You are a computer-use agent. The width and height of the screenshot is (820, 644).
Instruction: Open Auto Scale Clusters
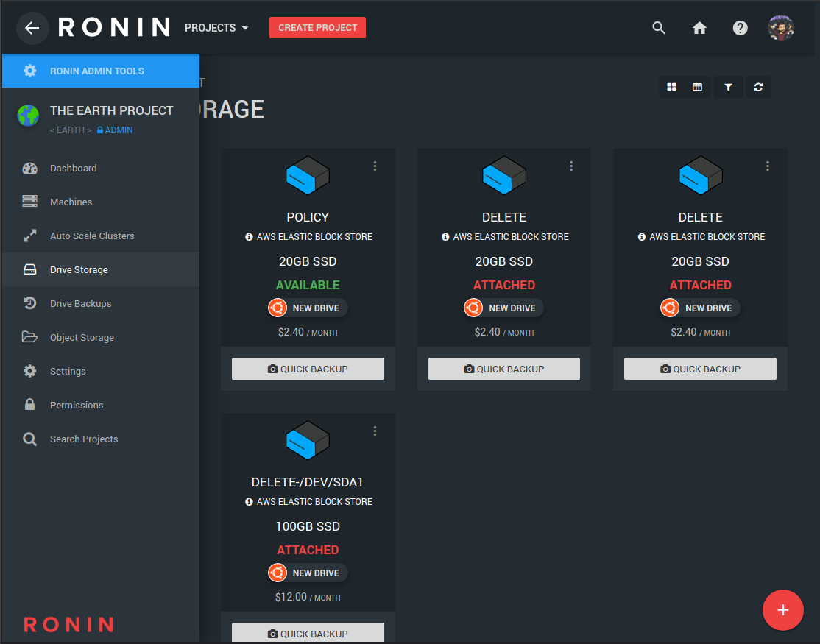[100, 236]
